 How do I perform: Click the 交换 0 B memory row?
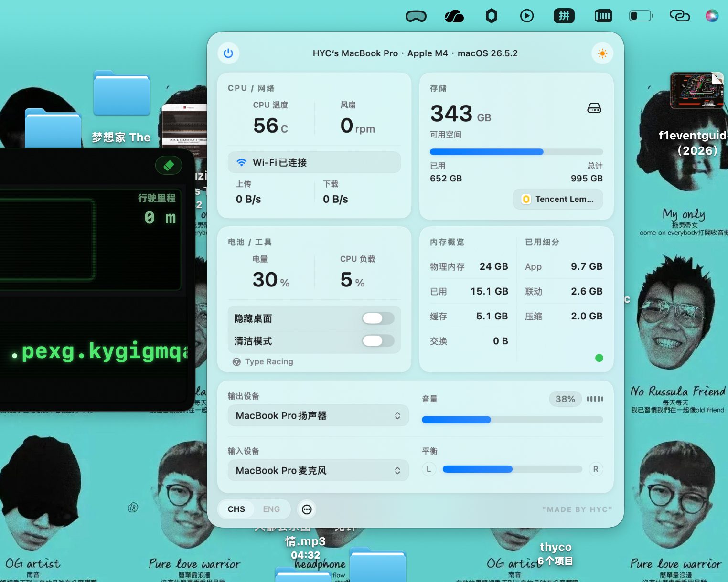(469, 341)
